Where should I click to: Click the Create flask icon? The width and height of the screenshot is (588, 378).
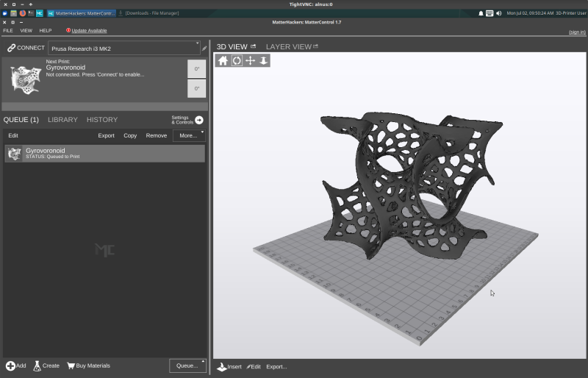tap(37, 365)
